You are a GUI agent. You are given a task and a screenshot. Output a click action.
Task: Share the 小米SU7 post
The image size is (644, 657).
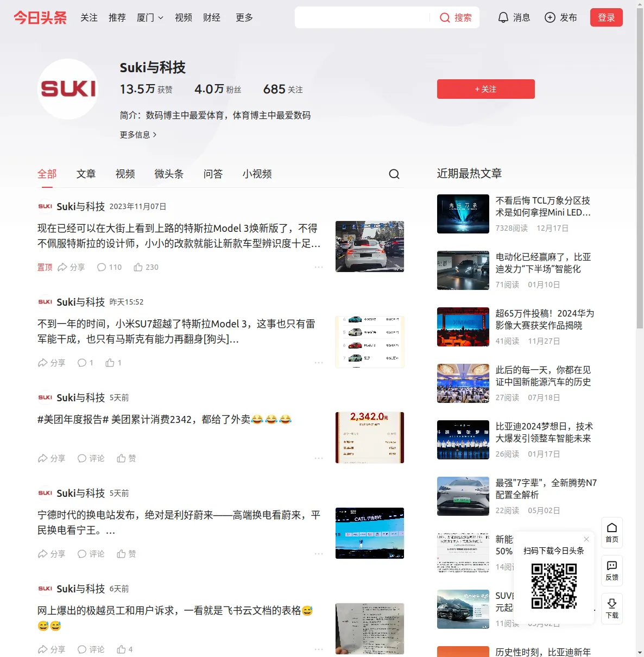click(x=52, y=363)
